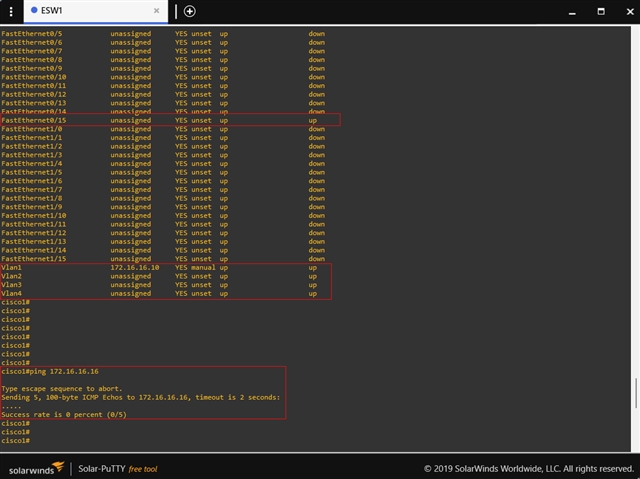Close the Solar-PuTTY window

[x=630, y=11]
